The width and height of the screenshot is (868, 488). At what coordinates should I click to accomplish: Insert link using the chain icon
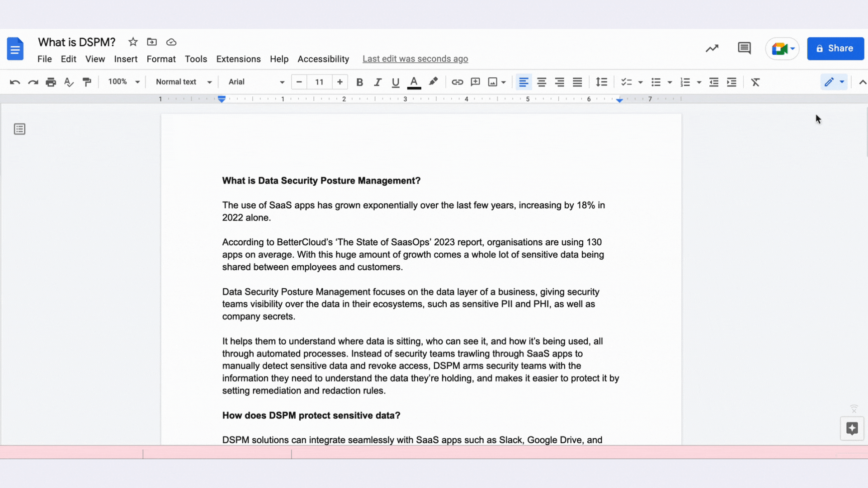coord(457,82)
